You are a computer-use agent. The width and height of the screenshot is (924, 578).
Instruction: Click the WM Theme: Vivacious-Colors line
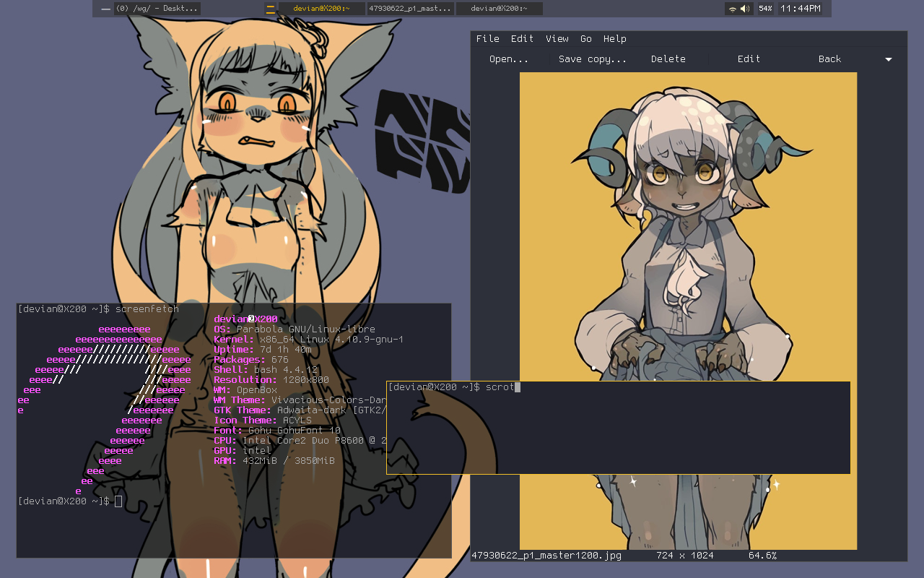tap(300, 400)
